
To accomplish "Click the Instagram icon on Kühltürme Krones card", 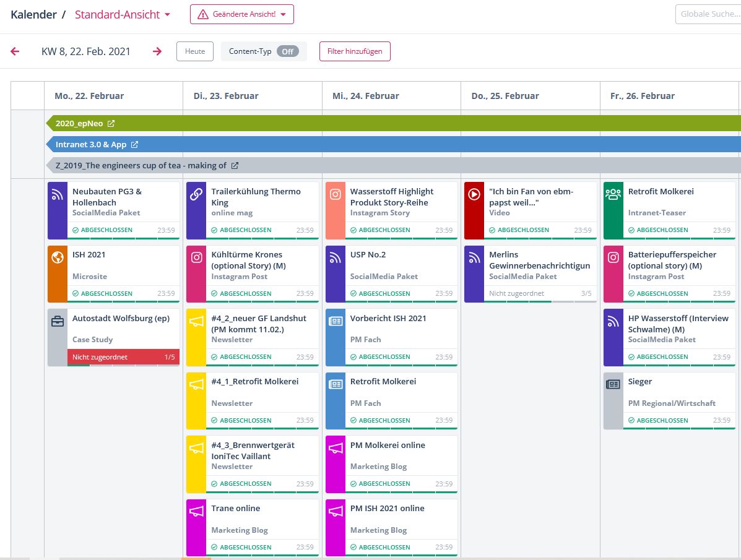I will [196, 258].
